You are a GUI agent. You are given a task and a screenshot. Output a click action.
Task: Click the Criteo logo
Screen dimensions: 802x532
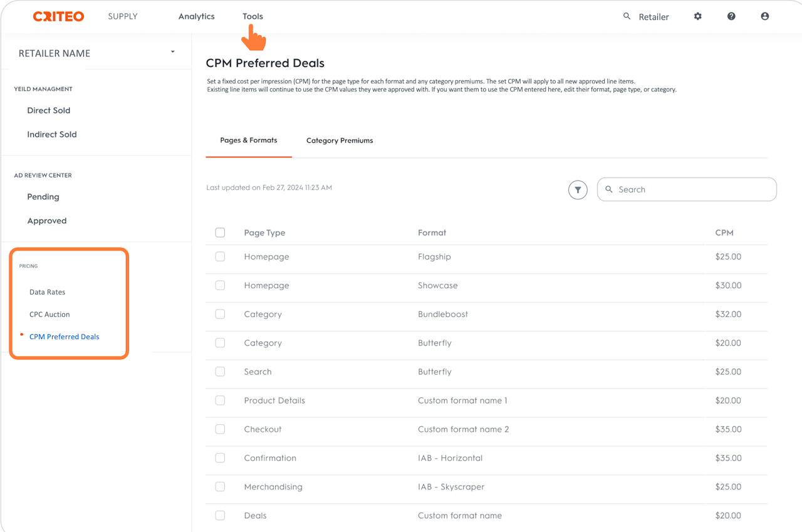(x=58, y=17)
